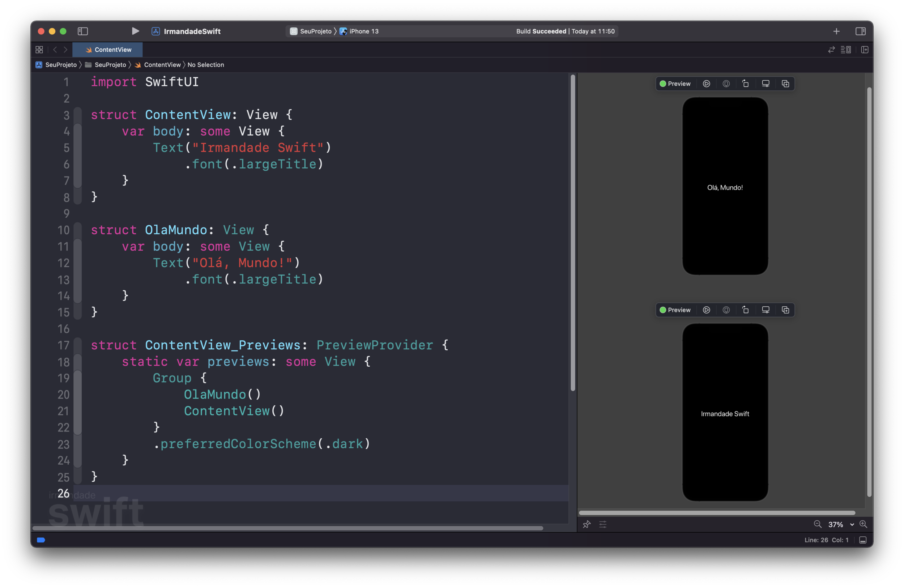This screenshot has height=588, width=904.
Task: Rotate the top preview device
Action: [745, 84]
